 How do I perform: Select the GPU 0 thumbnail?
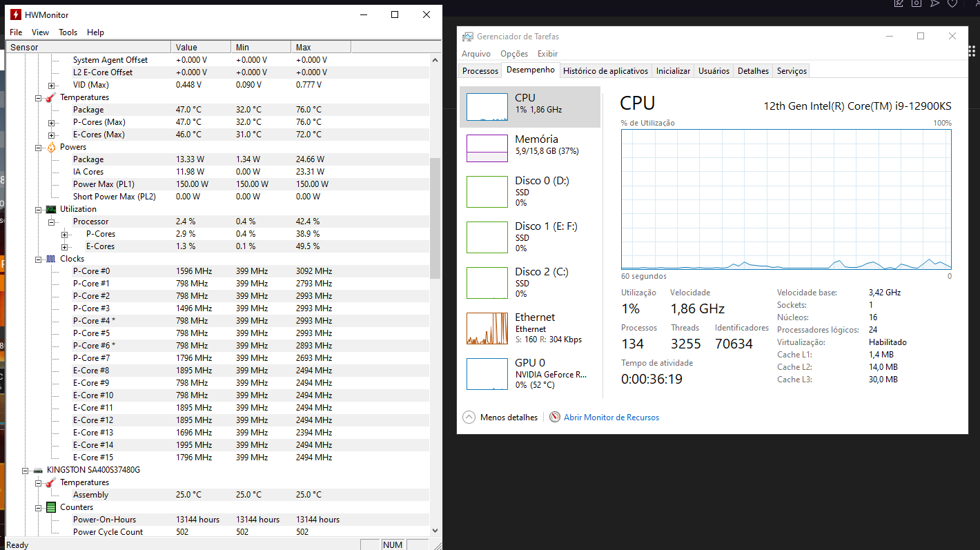pyautogui.click(x=487, y=374)
